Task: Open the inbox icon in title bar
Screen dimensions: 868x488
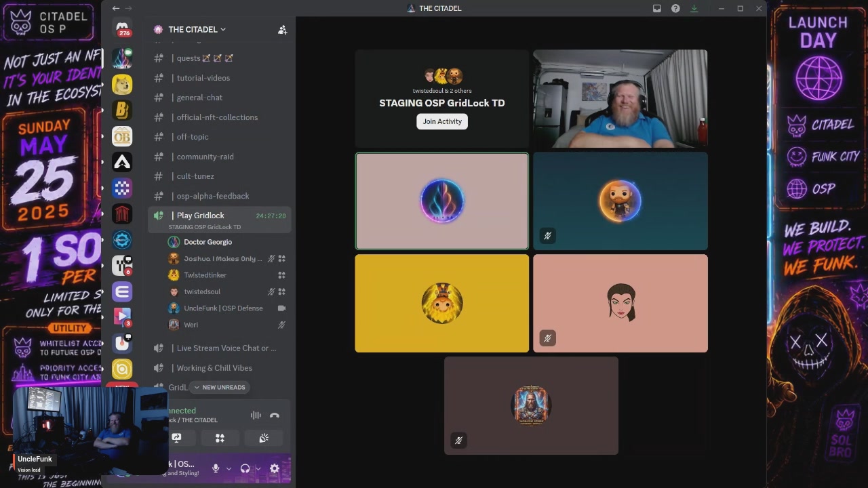Action: (657, 8)
